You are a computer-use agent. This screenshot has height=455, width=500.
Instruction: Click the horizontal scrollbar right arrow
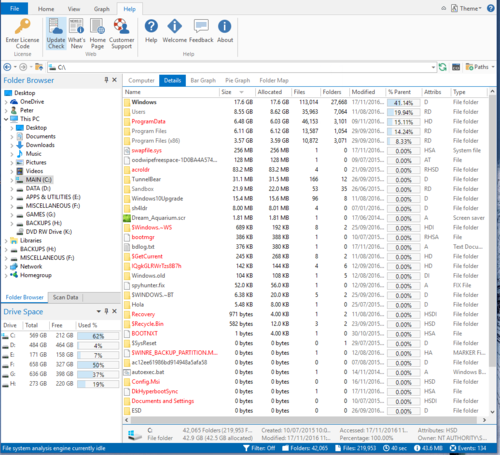click(x=484, y=420)
